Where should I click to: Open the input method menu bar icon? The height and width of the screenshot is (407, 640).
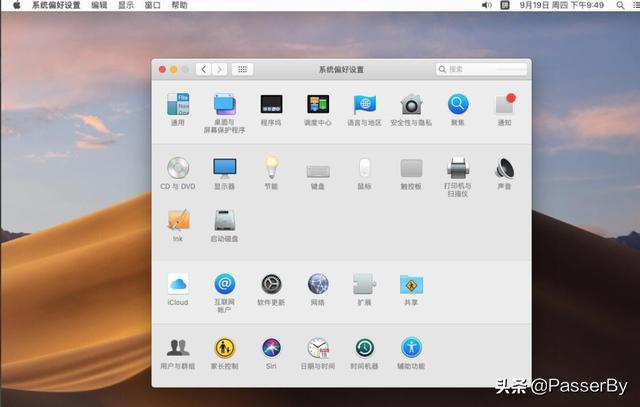[x=505, y=5]
